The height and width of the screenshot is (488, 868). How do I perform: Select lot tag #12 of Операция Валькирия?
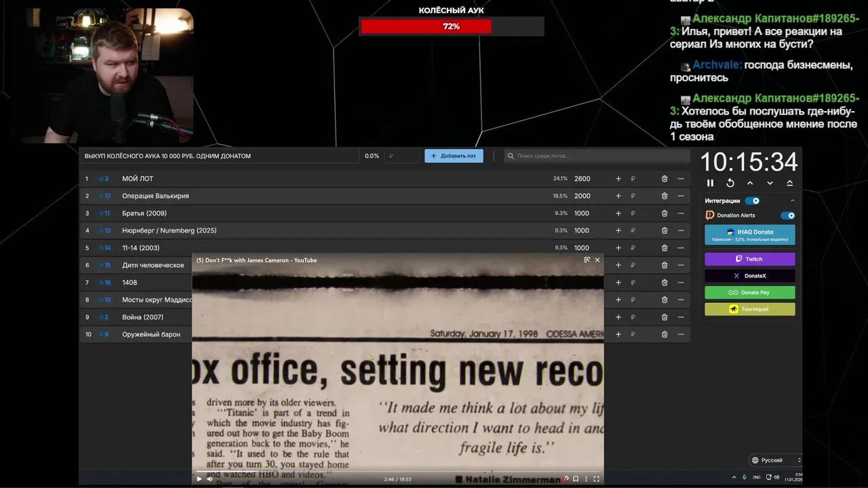point(105,196)
